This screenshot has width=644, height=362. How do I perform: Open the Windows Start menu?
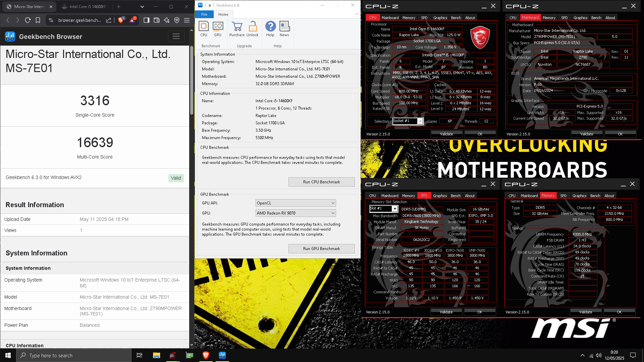tap(8, 355)
